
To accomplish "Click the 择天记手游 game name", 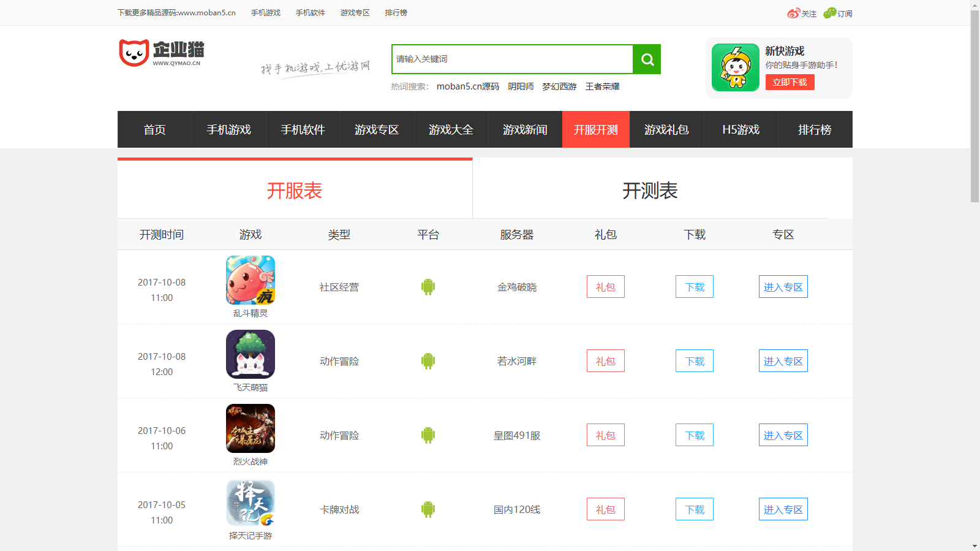I will coord(251,536).
